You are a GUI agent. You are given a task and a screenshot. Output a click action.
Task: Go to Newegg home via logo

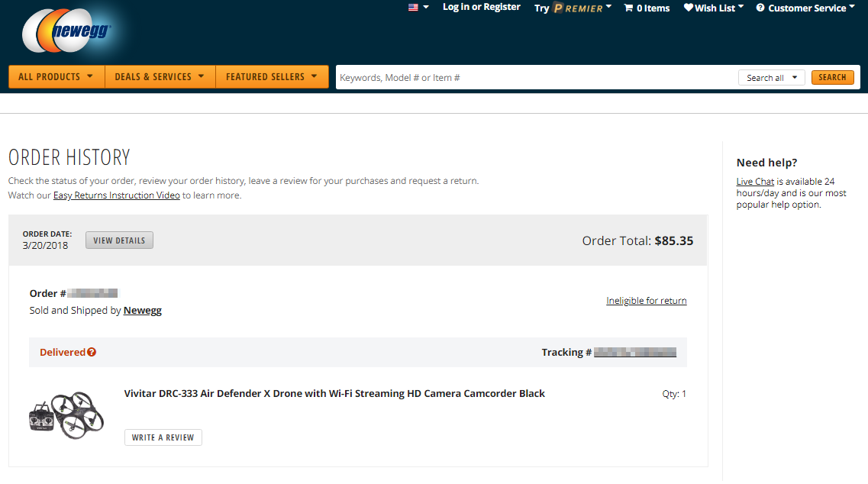pos(66,31)
